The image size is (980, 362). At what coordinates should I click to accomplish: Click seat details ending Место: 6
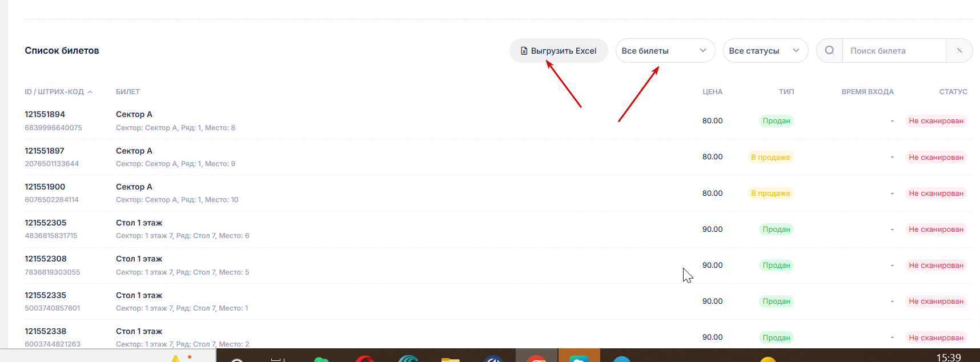(183, 236)
